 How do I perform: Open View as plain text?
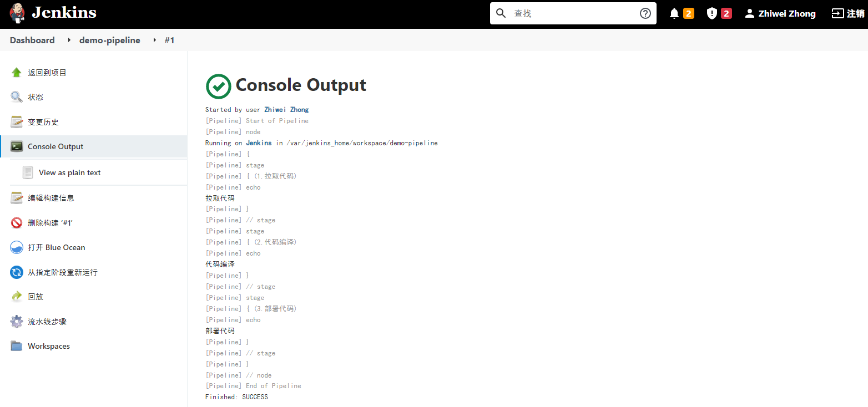70,172
